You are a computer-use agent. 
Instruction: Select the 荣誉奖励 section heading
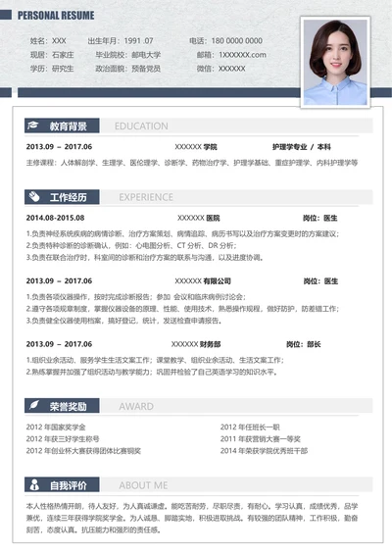click(x=62, y=406)
